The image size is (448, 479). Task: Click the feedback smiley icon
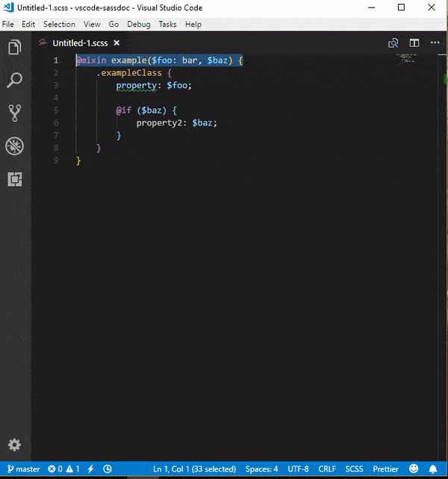[414, 469]
